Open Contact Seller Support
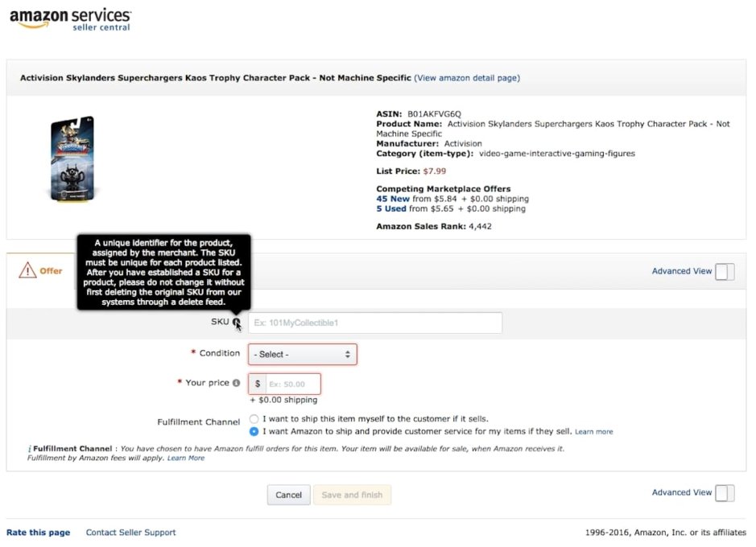This screenshot has width=756, height=547. click(131, 533)
